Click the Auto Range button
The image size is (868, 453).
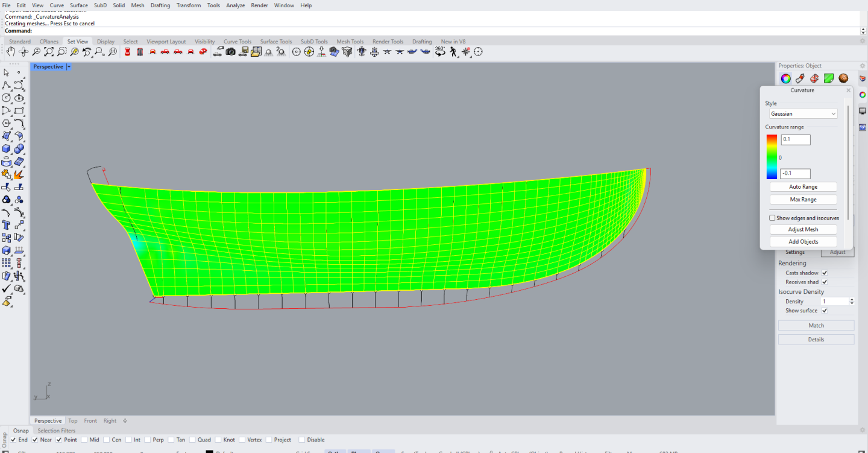coord(803,187)
